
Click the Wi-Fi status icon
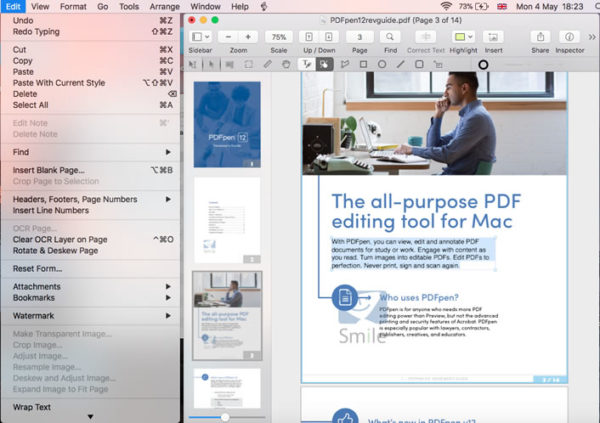(446, 7)
